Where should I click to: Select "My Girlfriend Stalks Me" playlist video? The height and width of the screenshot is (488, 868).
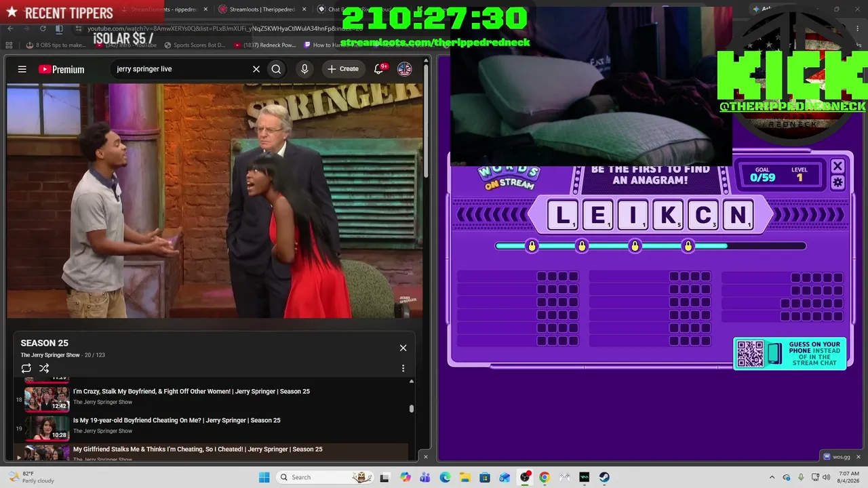click(x=197, y=449)
